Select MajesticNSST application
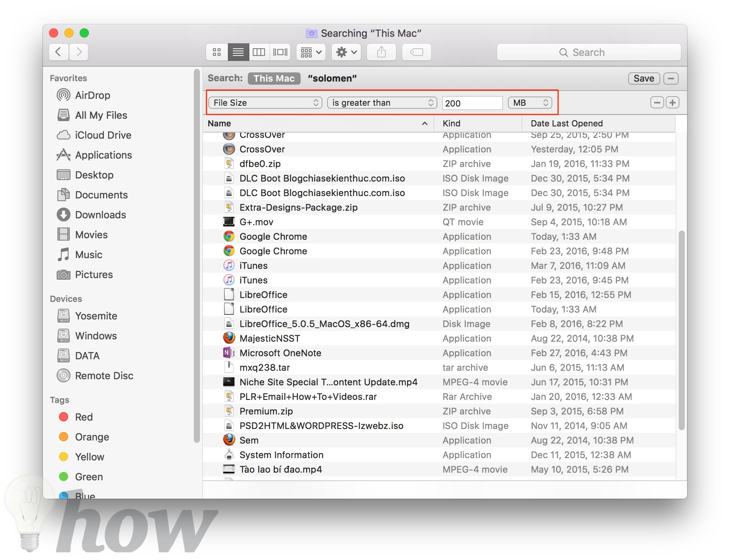730x560 pixels. [439, 338]
